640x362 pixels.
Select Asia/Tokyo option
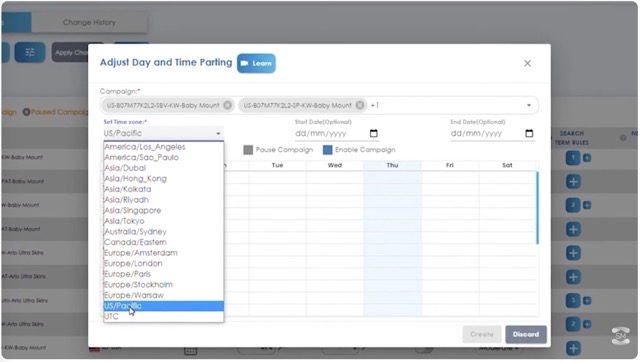pos(163,221)
